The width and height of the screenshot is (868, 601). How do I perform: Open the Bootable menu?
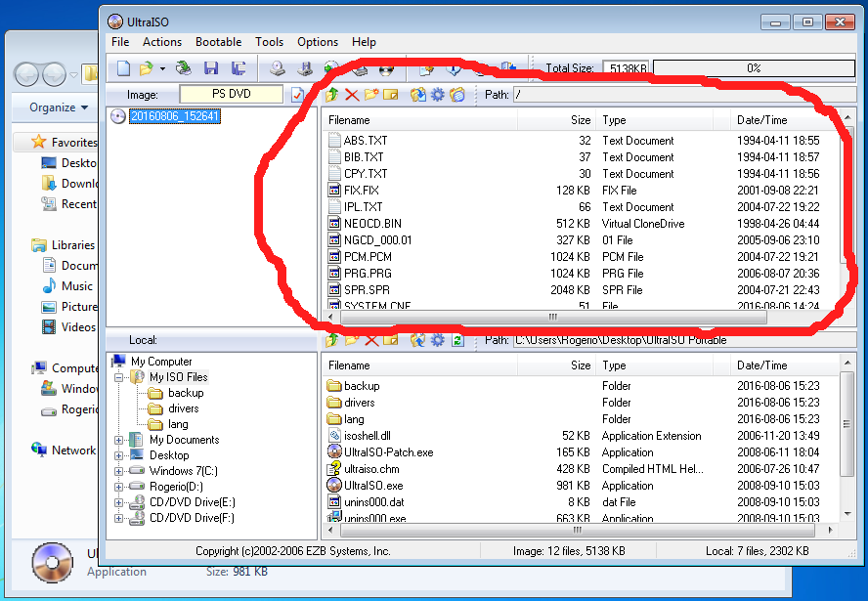[x=218, y=42]
